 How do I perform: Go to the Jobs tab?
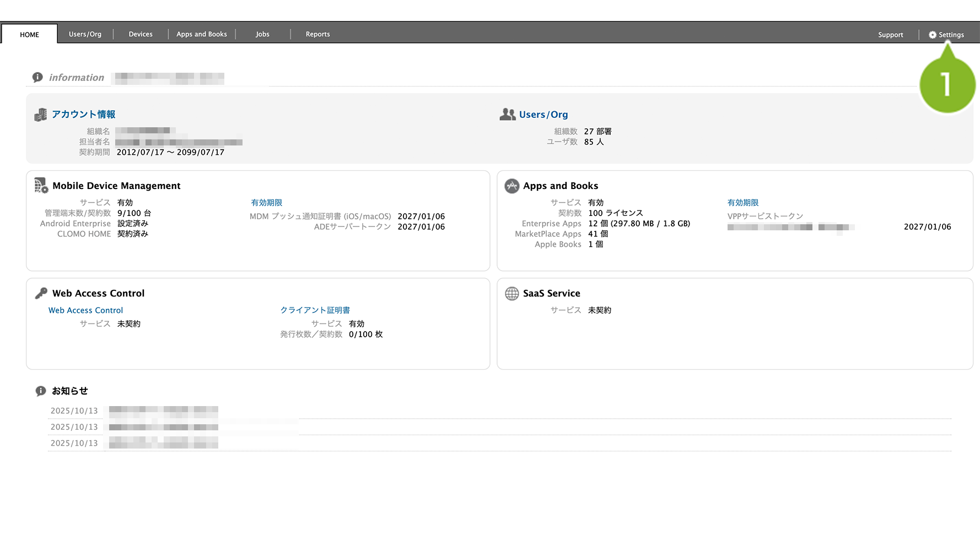coord(262,34)
